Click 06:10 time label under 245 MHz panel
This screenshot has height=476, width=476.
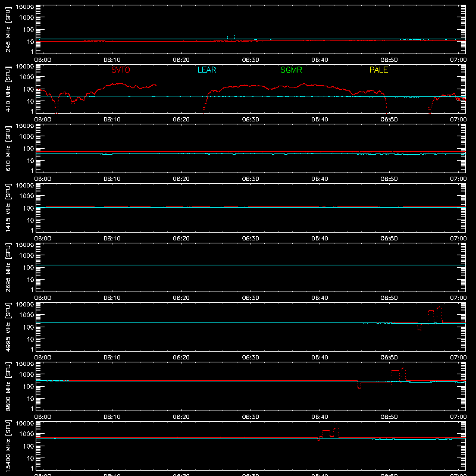[112, 60]
